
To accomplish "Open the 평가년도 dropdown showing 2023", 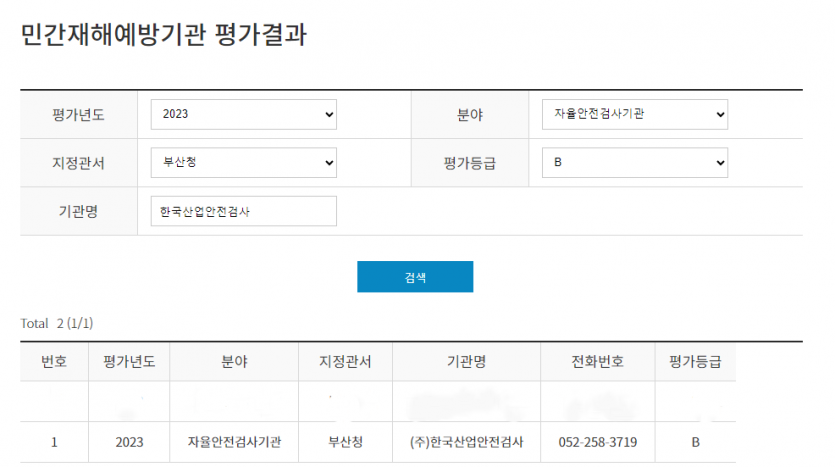I will [x=244, y=114].
